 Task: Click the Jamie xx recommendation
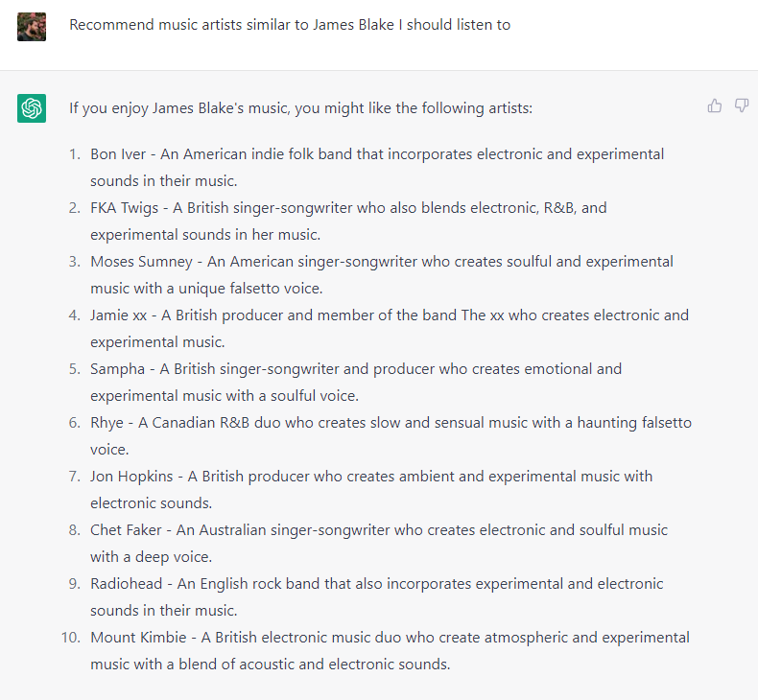tap(390, 328)
